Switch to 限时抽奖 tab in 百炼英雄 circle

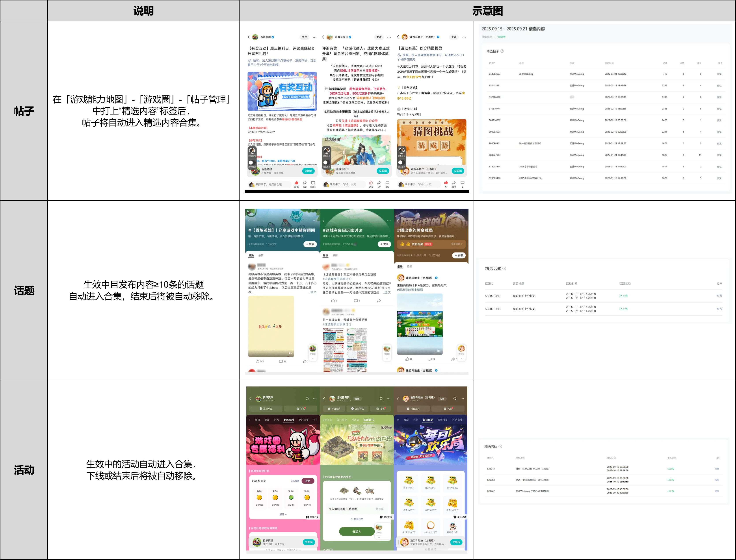click(303, 420)
